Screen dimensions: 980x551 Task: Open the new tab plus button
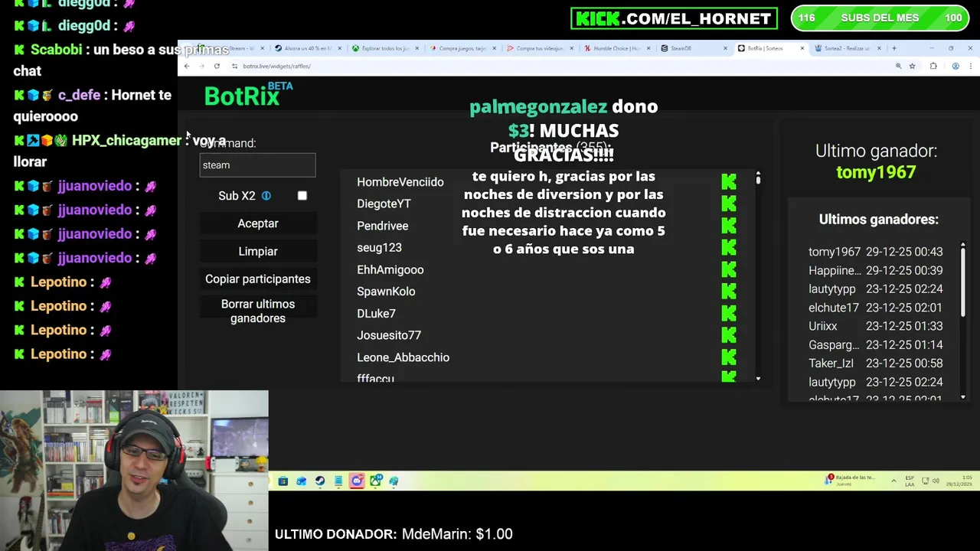tap(893, 48)
